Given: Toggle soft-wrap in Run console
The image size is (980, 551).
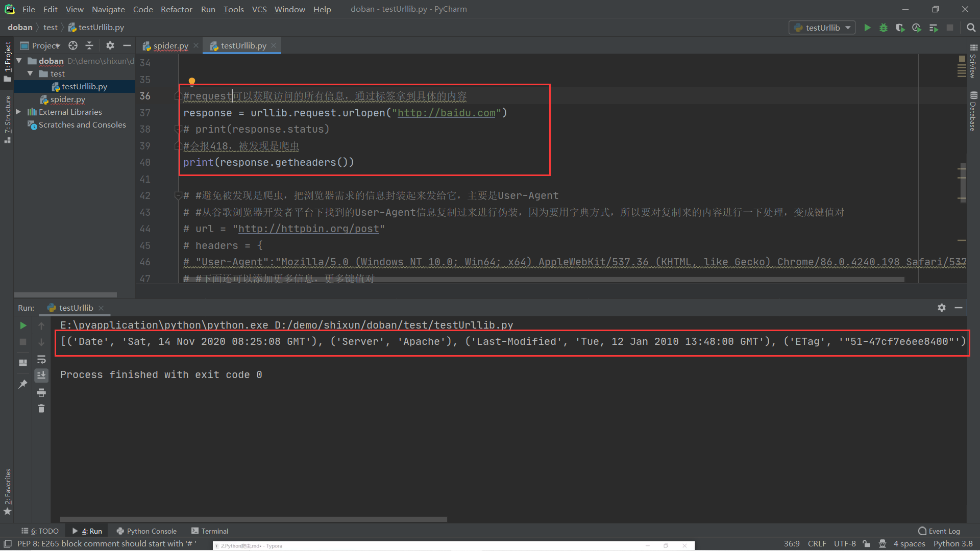Looking at the screenshot, I should (41, 360).
